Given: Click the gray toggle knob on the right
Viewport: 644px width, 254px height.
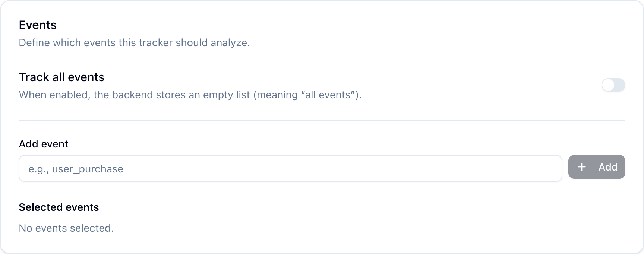Looking at the screenshot, I should point(609,85).
